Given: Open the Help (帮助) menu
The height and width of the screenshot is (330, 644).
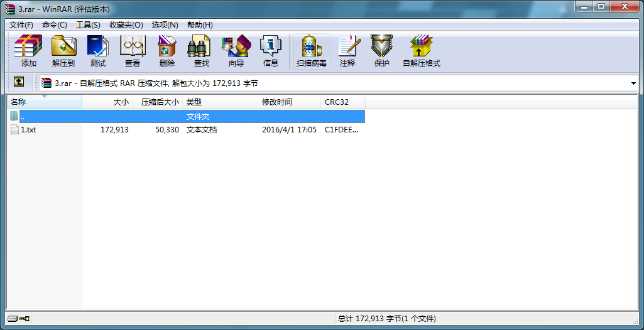Looking at the screenshot, I should pos(200,24).
